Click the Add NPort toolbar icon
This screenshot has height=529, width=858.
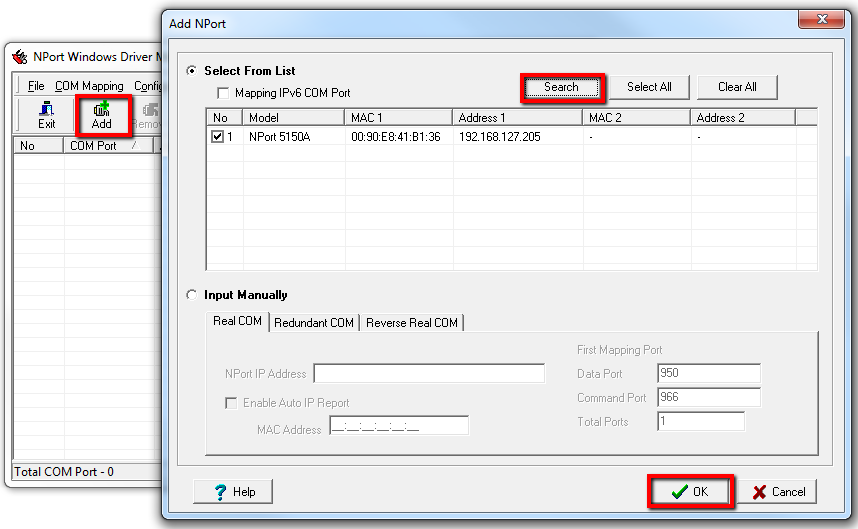102,116
